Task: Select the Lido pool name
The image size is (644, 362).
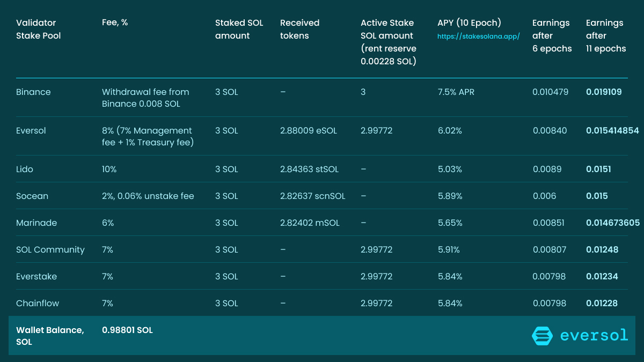Action: click(x=25, y=169)
